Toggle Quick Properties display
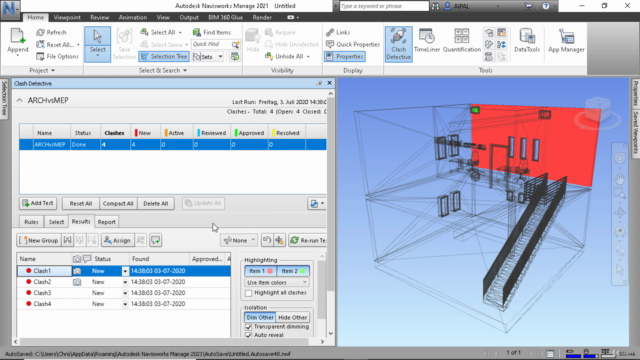 [353, 44]
